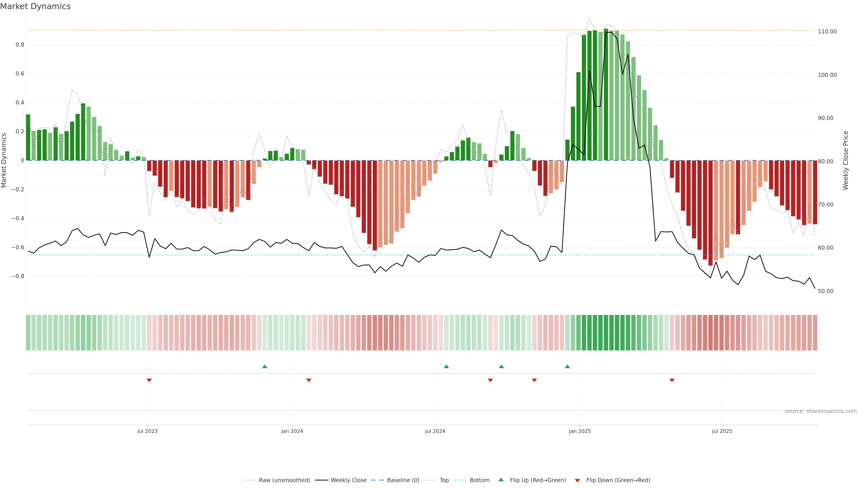
Task: Click the Flip Down (Green→Red) legend label
Action: pyautogui.click(x=618, y=480)
